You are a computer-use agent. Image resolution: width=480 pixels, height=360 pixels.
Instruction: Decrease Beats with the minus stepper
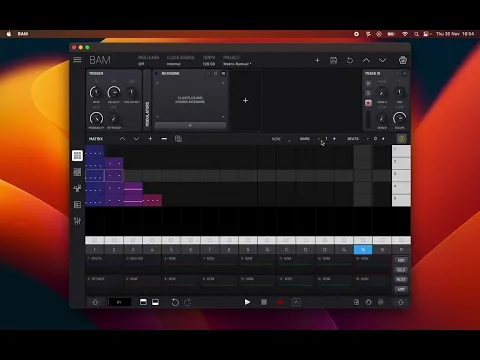(x=368, y=139)
